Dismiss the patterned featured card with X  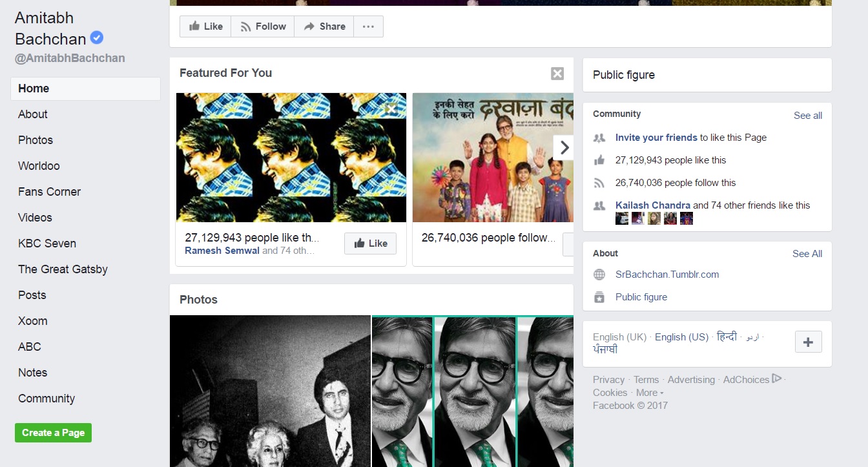tap(391, 109)
